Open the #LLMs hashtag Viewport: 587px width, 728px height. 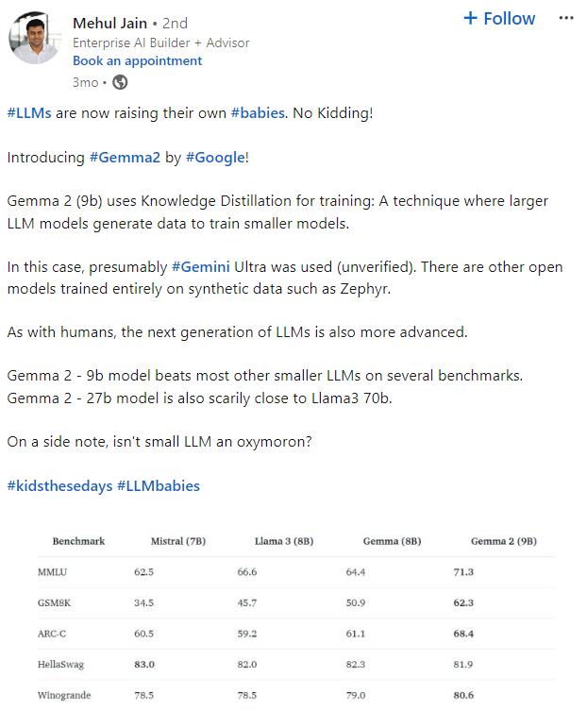30,112
